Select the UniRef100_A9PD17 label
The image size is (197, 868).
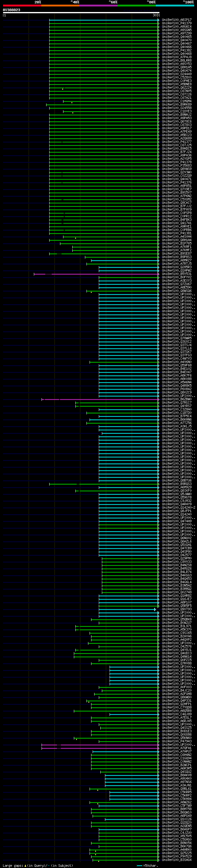click(x=177, y=128)
